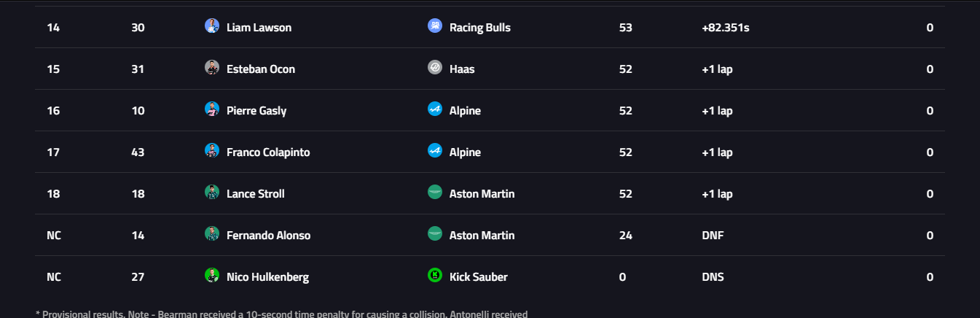Image resolution: width=980 pixels, height=318 pixels.
Task: Select the Fernando Alonso name link
Action: coord(268,236)
